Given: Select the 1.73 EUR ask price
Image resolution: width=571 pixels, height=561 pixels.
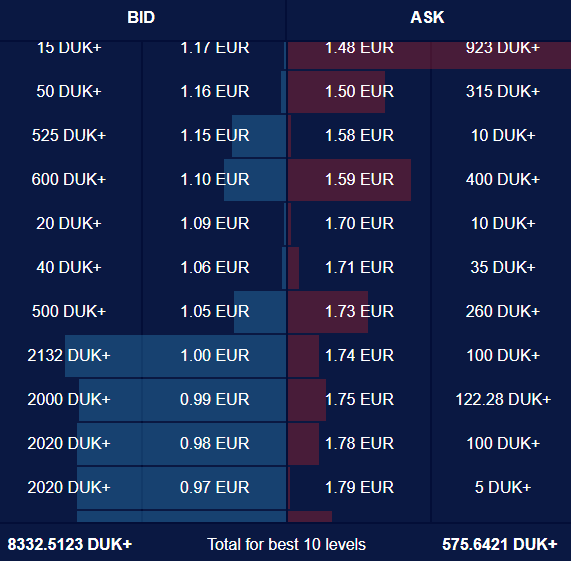Looking at the screenshot, I should click(359, 311).
